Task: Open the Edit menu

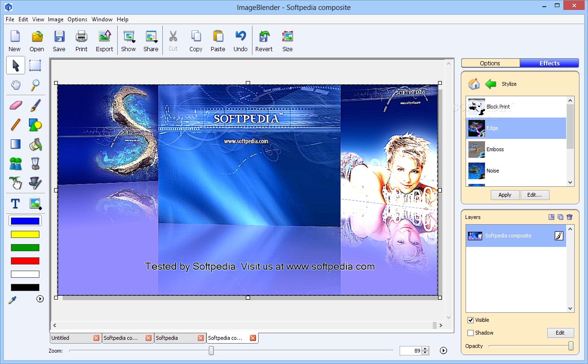Action: coord(23,19)
